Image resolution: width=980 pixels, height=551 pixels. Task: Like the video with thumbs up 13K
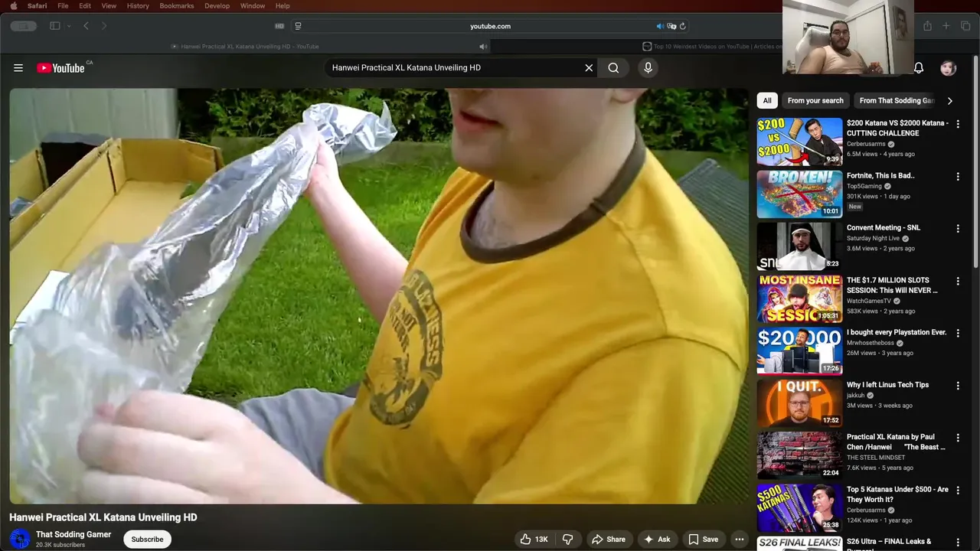coord(534,540)
